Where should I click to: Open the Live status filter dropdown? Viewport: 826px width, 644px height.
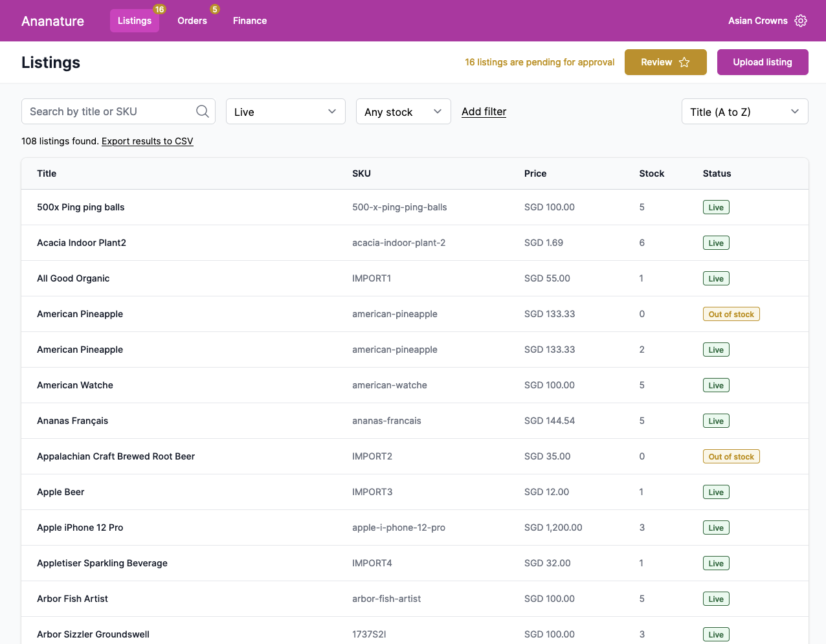285,111
